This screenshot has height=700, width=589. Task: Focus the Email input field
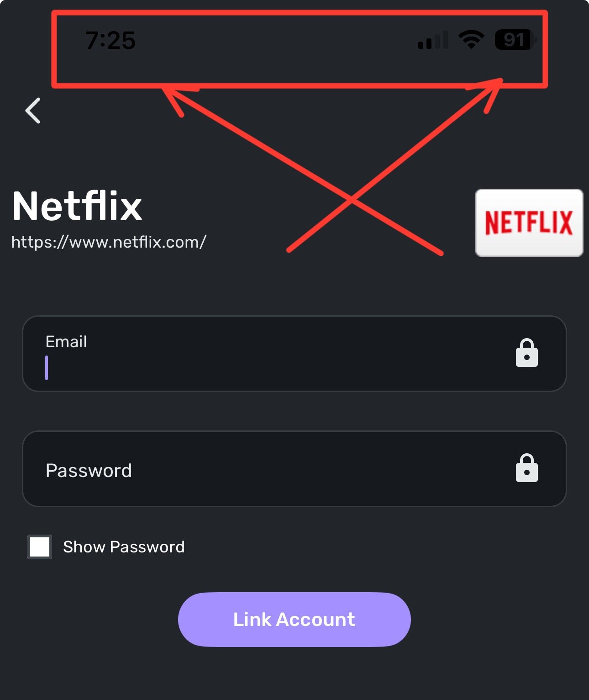294,353
